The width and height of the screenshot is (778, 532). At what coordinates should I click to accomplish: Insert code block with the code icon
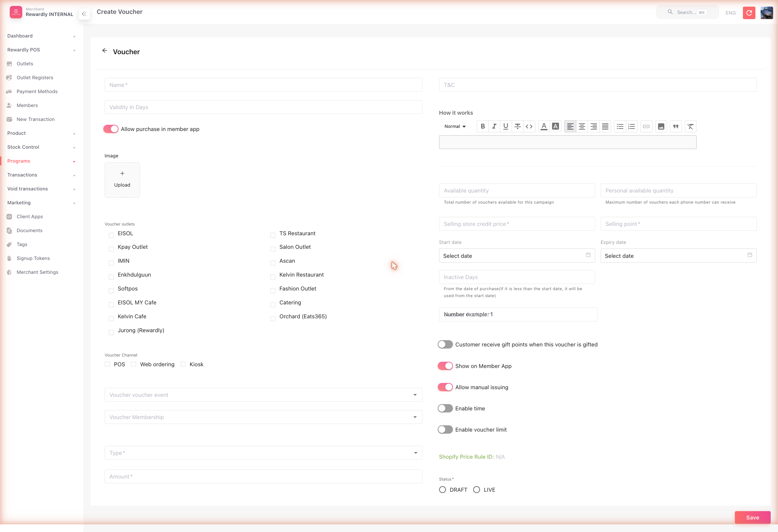pos(529,126)
